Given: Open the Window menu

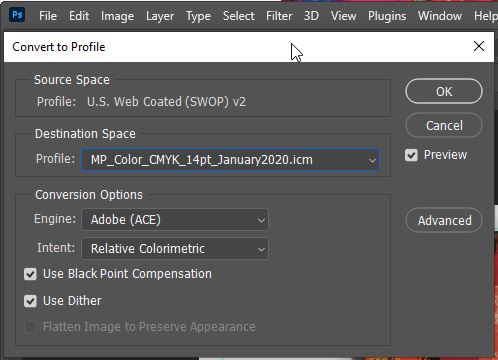Looking at the screenshot, I should pos(440,16).
